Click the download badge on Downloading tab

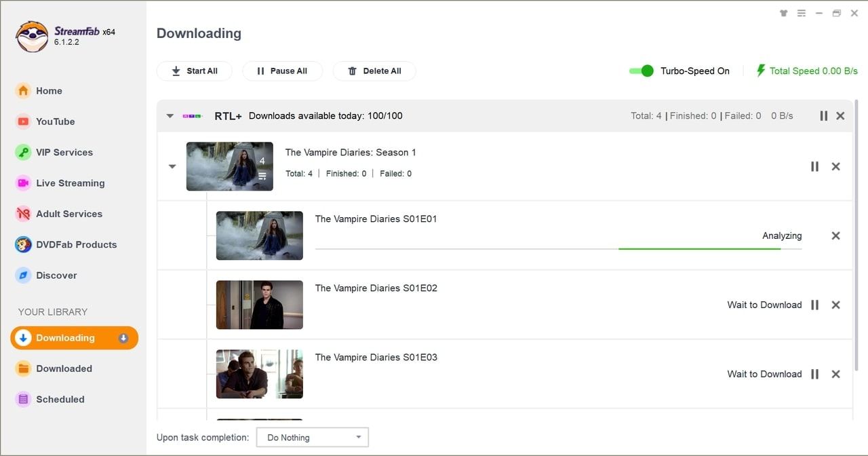[123, 338]
